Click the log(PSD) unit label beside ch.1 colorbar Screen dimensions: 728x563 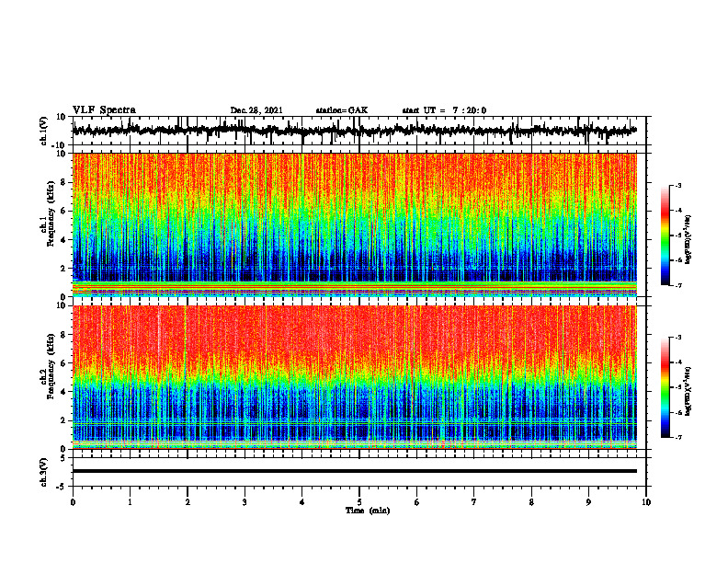[688, 240]
